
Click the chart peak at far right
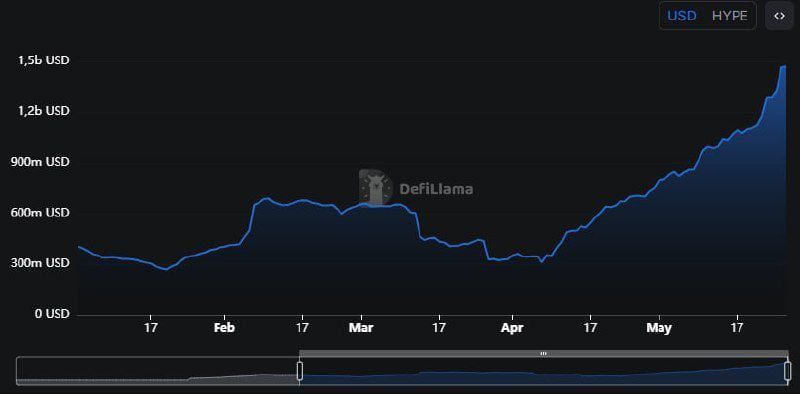coord(784,66)
